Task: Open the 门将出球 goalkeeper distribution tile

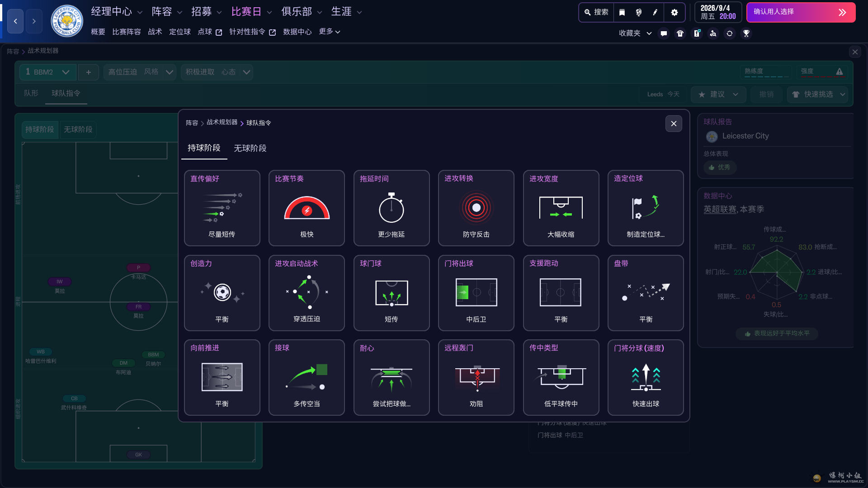Action: (x=476, y=293)
